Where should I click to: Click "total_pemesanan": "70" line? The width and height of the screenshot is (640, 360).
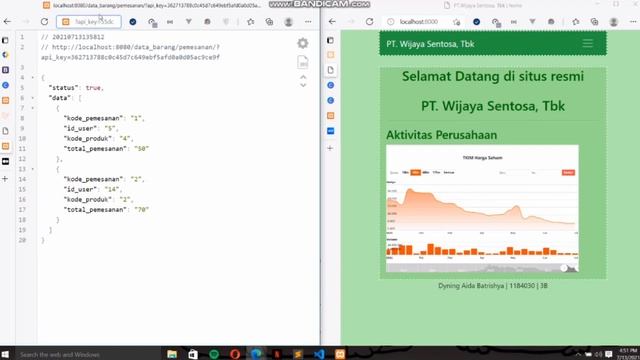[x=106, y=209]
